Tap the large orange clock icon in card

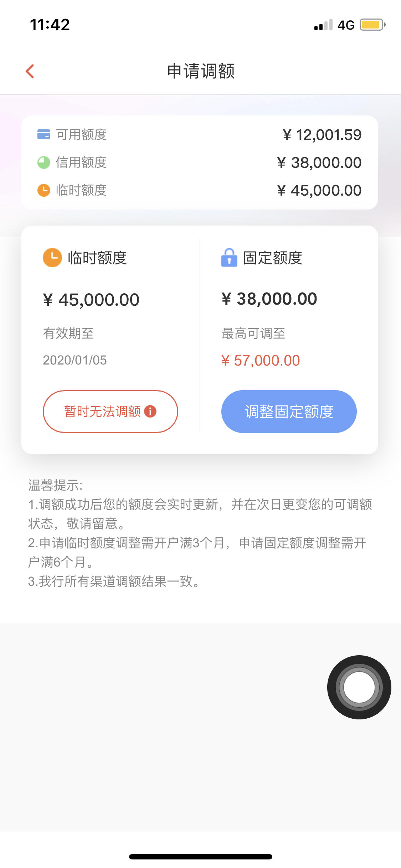(x=52, y=258)
